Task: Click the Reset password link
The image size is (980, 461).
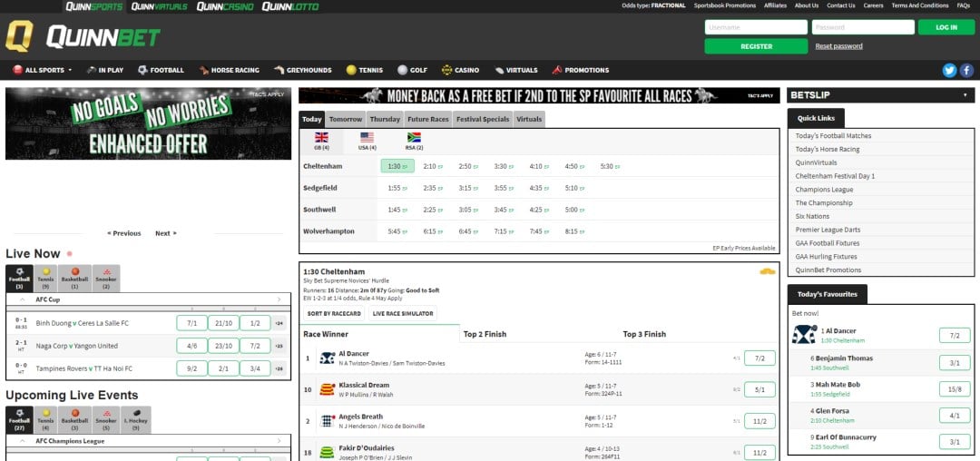Action: [x=838, y=46]
